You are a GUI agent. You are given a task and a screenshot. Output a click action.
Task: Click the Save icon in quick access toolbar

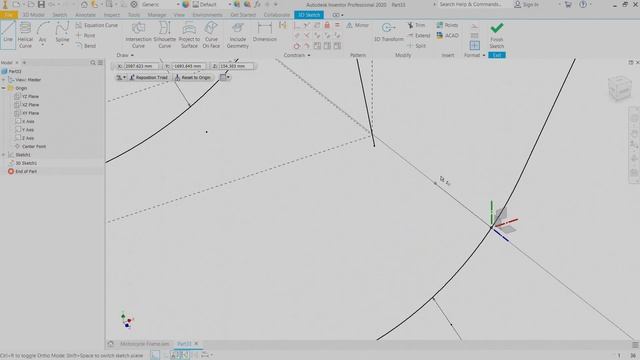(x=41, y=4)
